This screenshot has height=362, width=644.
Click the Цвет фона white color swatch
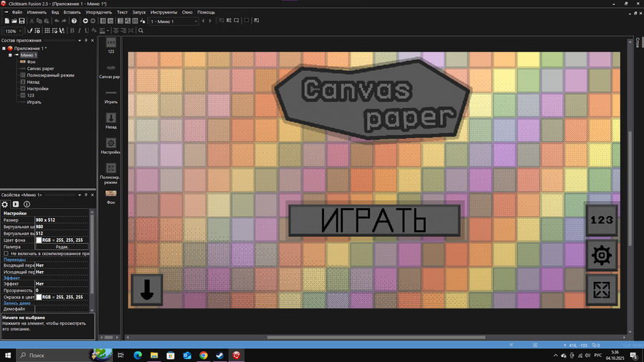click(39, 240)
